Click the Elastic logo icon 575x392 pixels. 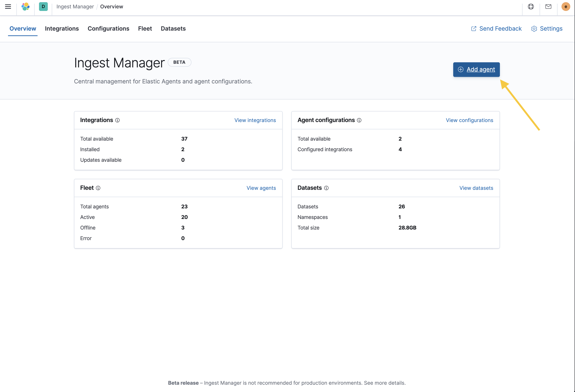point(26,7)
